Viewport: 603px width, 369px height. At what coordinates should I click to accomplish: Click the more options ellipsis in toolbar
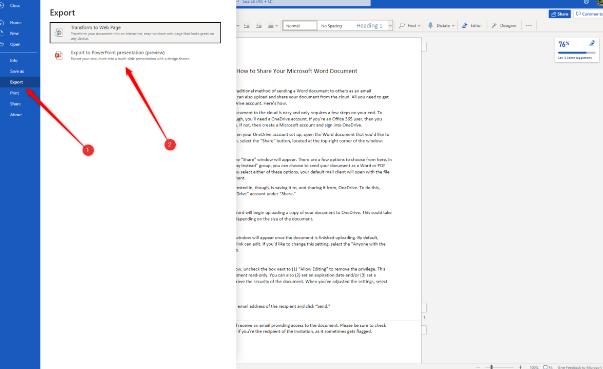pyautogui.click(x=529, y=25)
